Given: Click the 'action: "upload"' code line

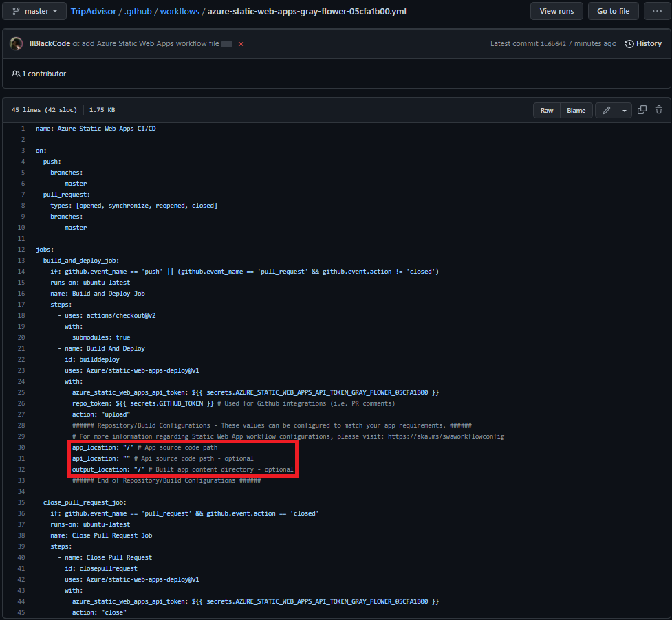Looking at the screenshot, I should coord(101,414).
